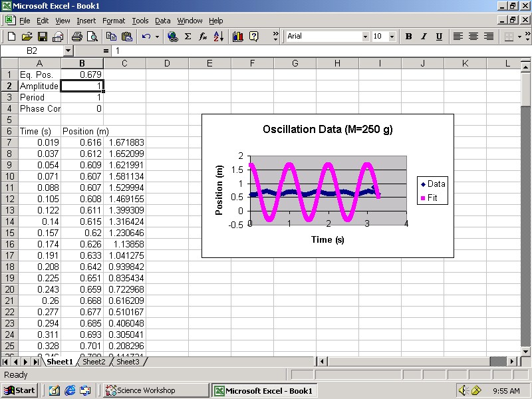Open the Format menu
This screenshot has height=399, width=532.
(x=113, y=21)
